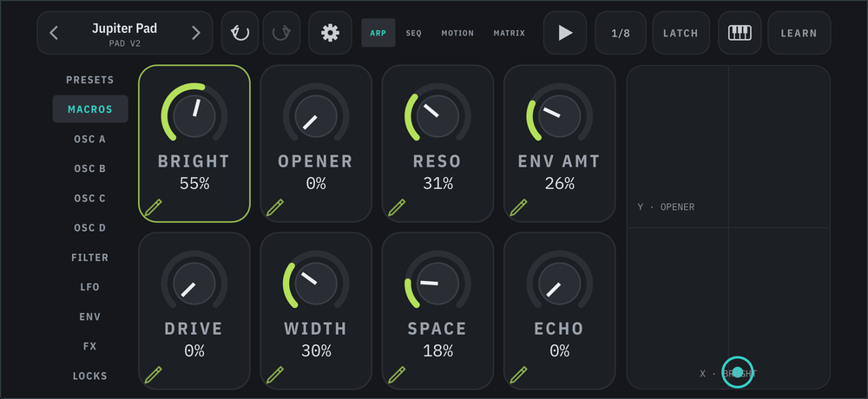Click the SPACE 18% value readout
Viewport: 868px width, 399px height.
[x=437, y=350]
